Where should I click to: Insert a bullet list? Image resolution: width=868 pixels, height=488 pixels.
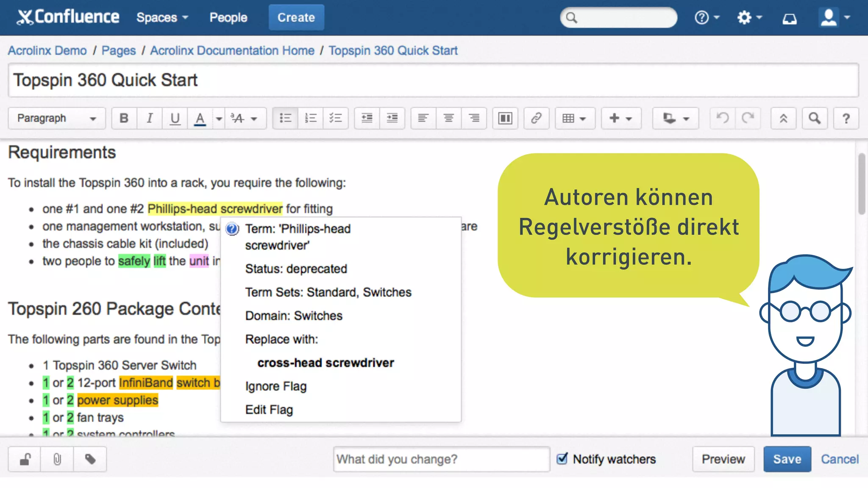tap(285, 118)
